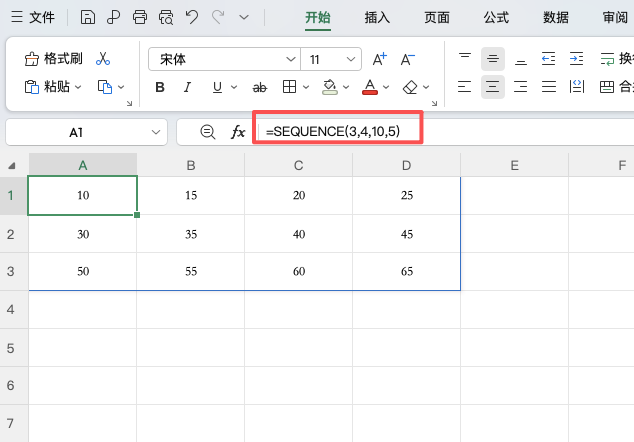Screen dimensions: 634x442
Task: Increase the font size
Action: point(379,59)
